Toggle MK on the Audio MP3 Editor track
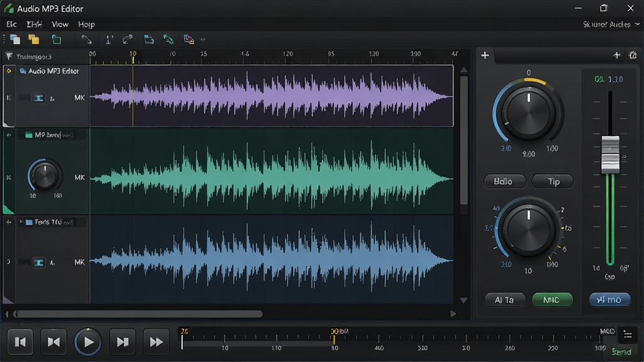 79,97
